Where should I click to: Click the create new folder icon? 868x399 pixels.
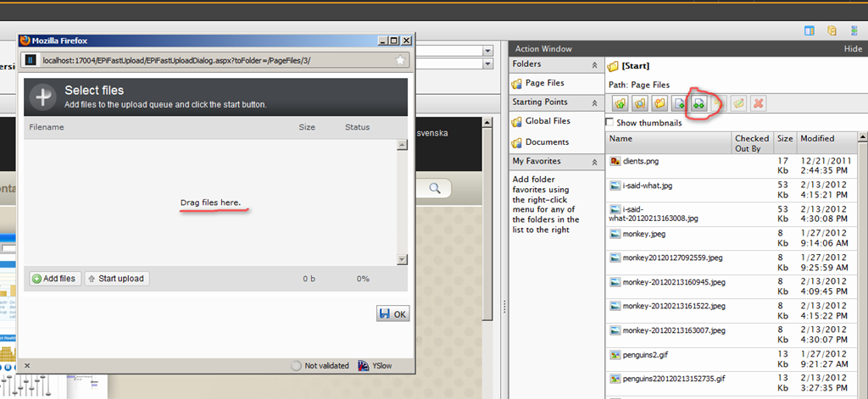pyautogui.click(x=659, y=103)
